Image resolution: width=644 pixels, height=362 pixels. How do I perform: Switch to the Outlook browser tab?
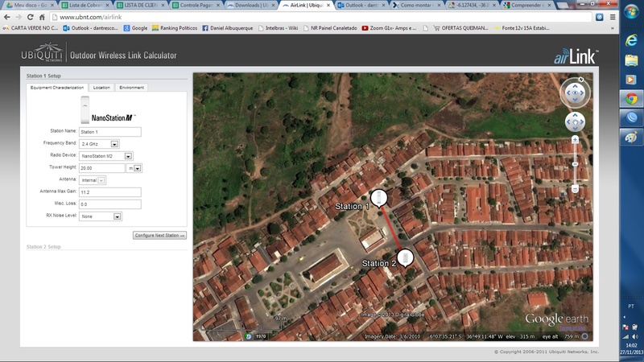361,5
